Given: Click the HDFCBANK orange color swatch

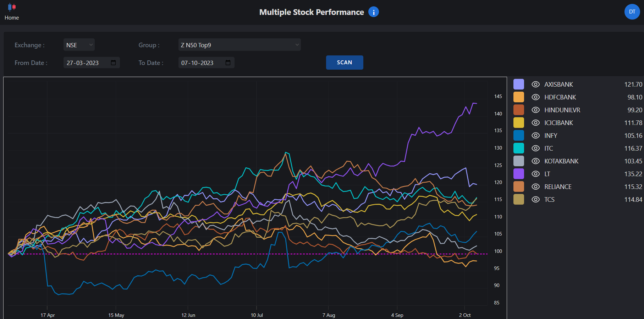Looking at the screenshot, I should pos(519,97).
